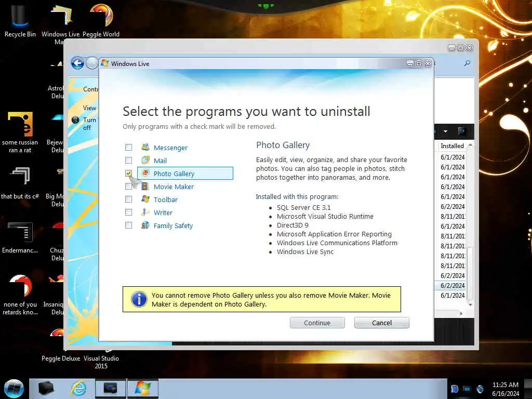Click forward arrow in Control Panel window
Image resolution: width=532 pixels, height=399 pixels.
(x=91, y=63)
